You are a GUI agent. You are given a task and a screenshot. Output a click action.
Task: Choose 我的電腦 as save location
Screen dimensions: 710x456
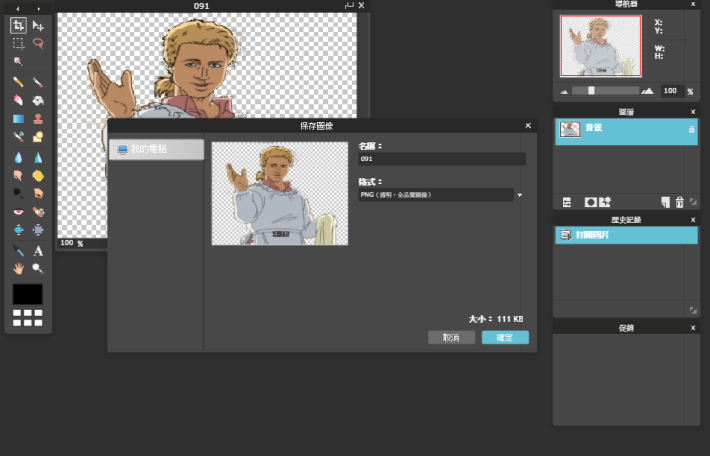(x=156, y=149)
